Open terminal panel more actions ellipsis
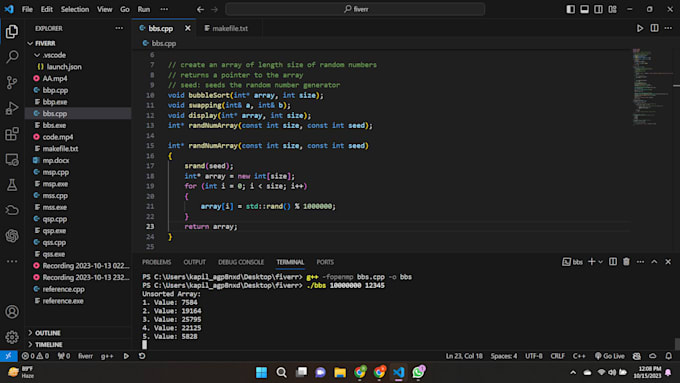 pos(640,262)
